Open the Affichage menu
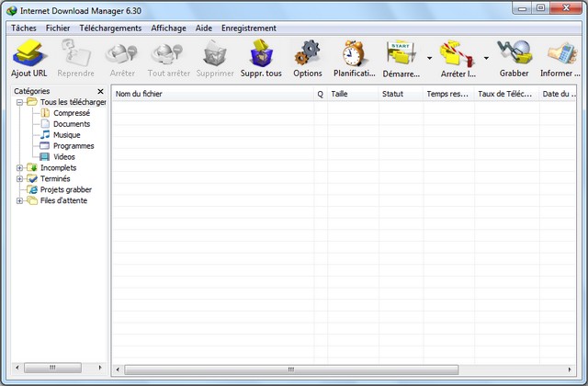Viewport: 588px width, 386px height. [168, 28]
